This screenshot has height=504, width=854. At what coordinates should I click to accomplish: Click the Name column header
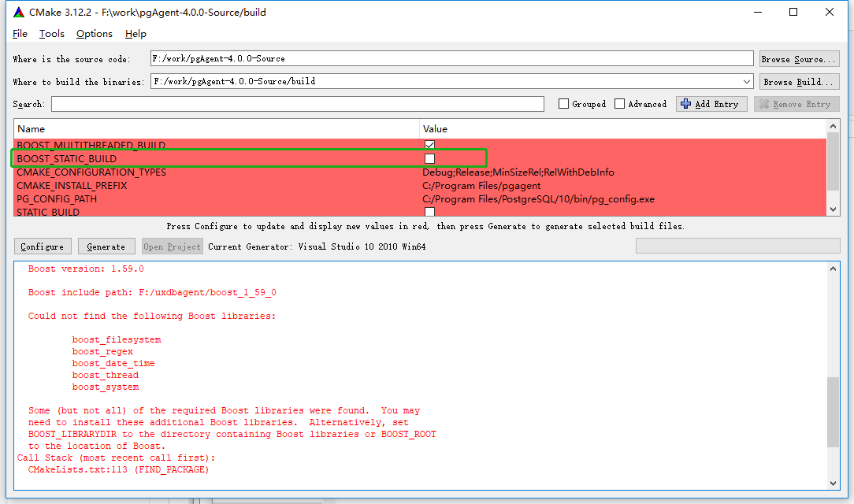[x=216, y=129]
